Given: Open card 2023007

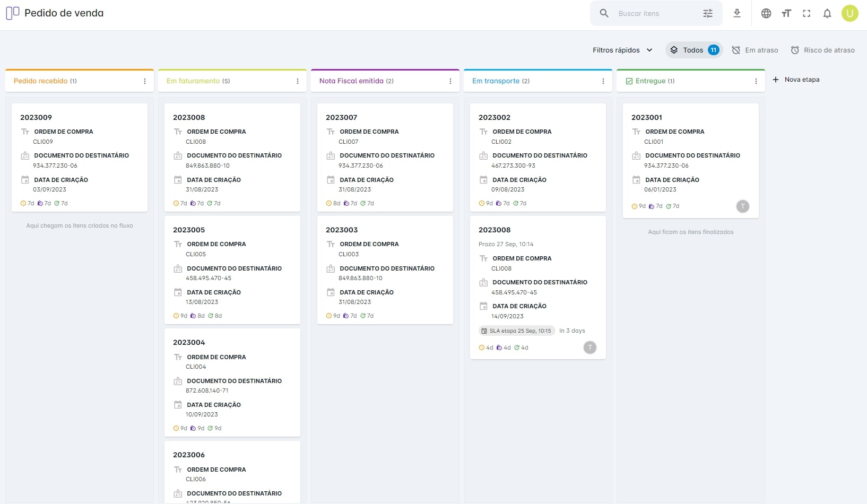Looking at the screenshot, I should coord(385,158).
